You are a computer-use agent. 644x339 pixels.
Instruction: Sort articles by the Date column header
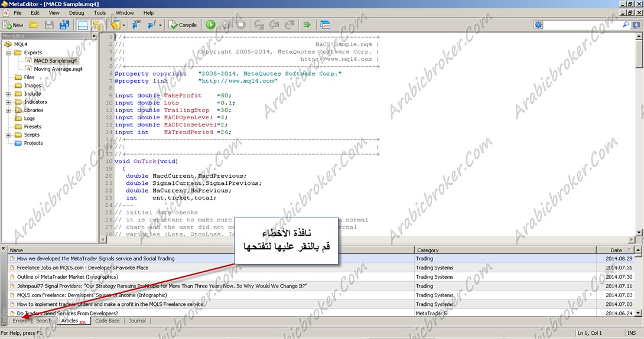(615, 250)
